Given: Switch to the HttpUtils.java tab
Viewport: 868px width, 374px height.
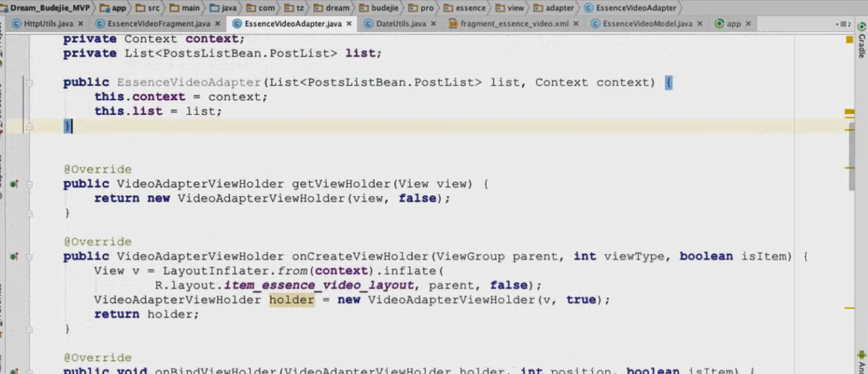Looking at the screenshot, I should (x=48, y=24).
